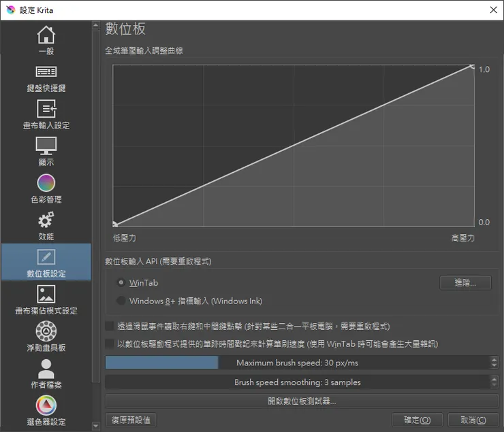Decrease Maximum brush speed with down arrow
The height and width of the screenshot is (432, 504).
pyautogui.click(x=494, y=366)
